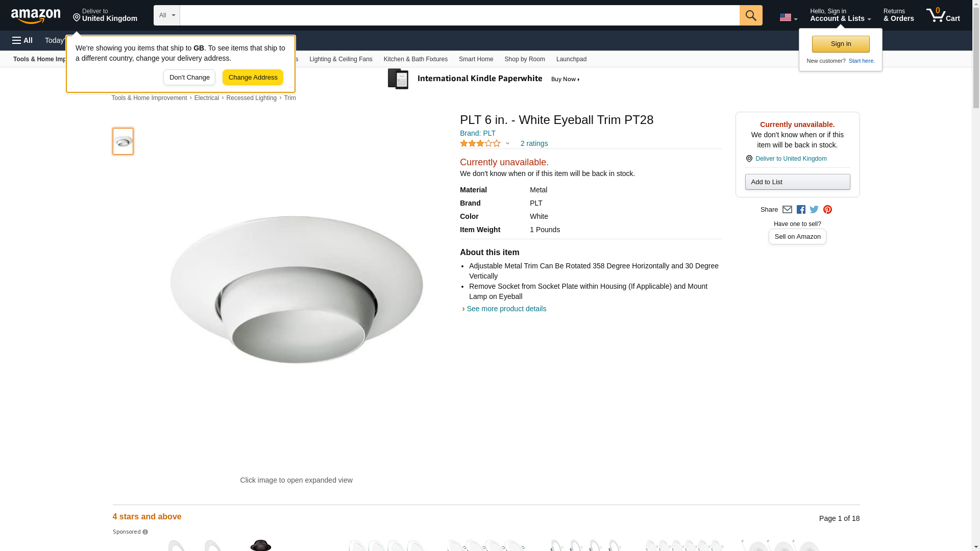
Task: Expand the Account & Lists menu
Action: (840, 15)
